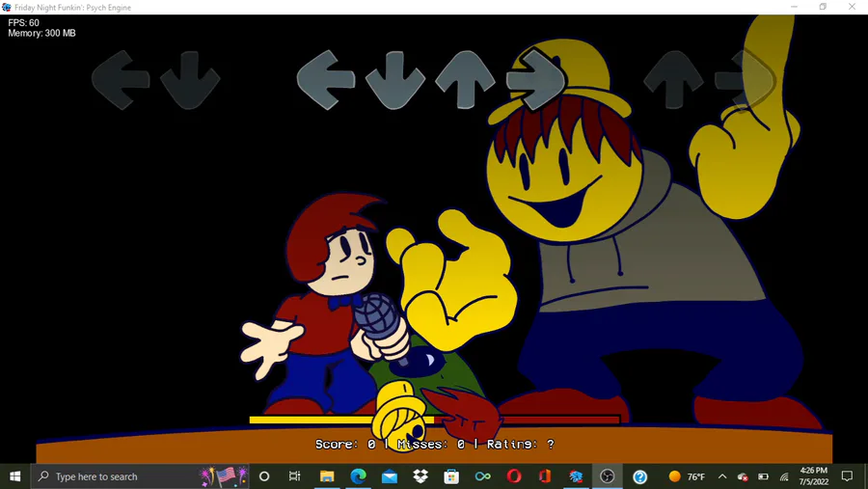Click the Type here to search box
Image resolution: width=868 pixels, height=489 pixels.
140,476
